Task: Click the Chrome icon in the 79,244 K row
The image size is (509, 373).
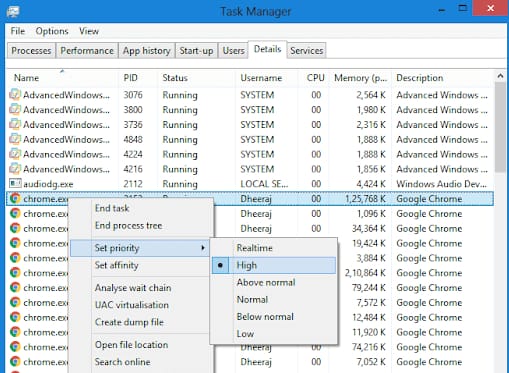Action: pyautogui.click(x=15, y=287)
